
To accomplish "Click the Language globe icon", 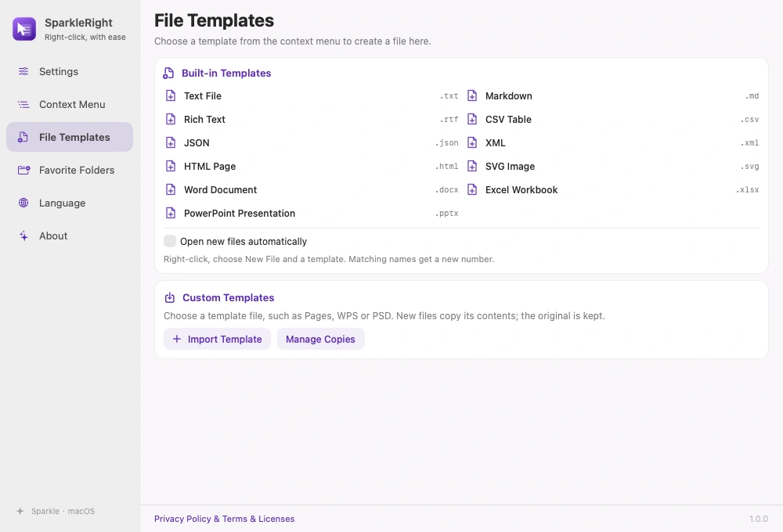I will tap(23, 203).
